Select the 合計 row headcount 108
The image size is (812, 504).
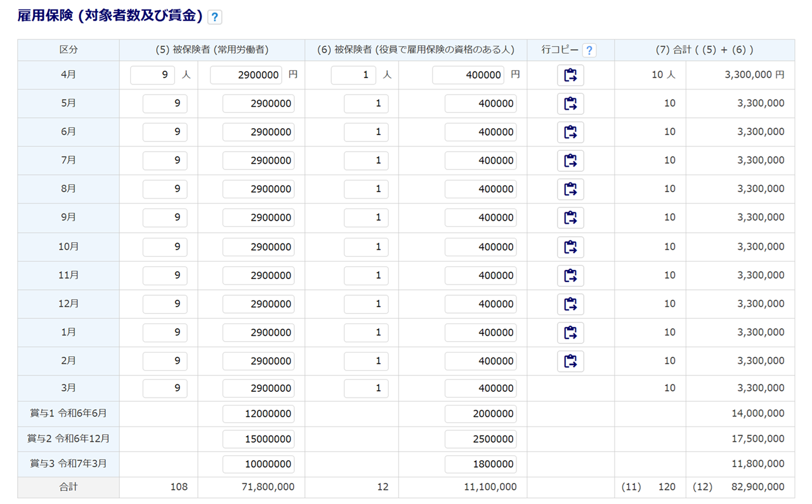pyautogui.click(x=179, y=487)
